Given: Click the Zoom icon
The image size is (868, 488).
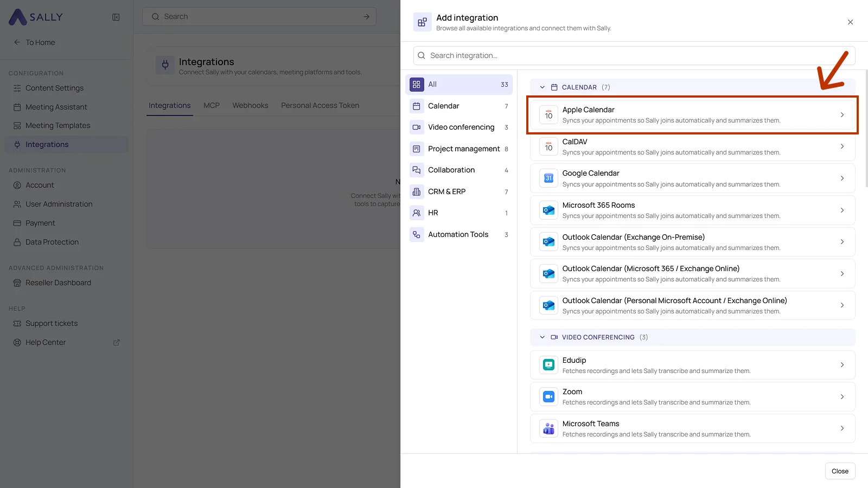Looking at the screenshot, I should 548,397.
